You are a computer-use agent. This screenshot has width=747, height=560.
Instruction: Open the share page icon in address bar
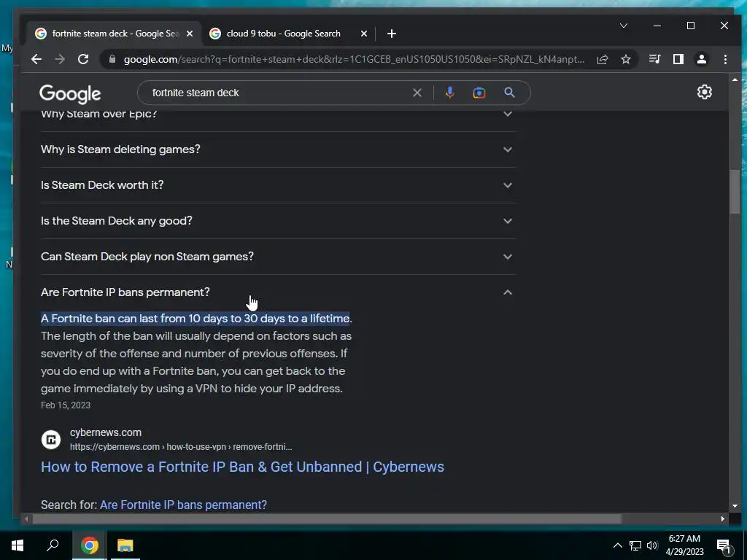(x=603, y=59)
